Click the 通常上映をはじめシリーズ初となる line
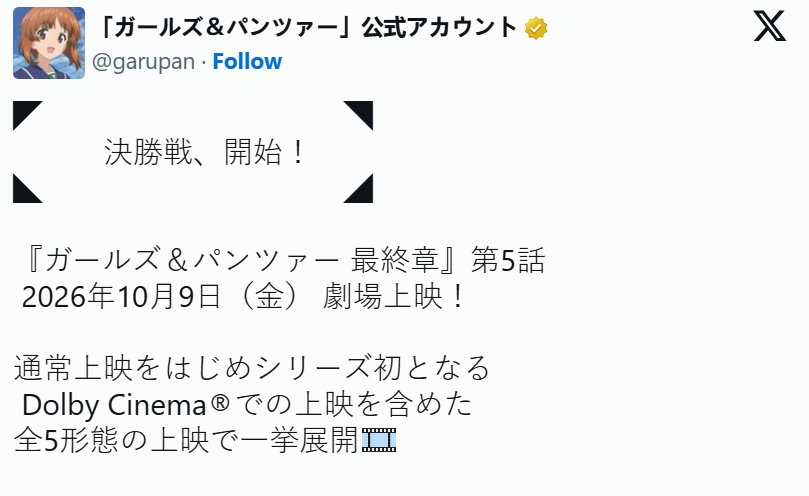Viewport: 809px width, 496px height. [x=252, y=369]
